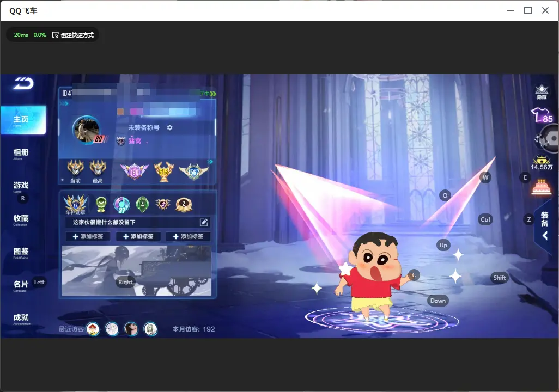This screenshot has width=559, height=392.
Task: Tap the Q key overlay
Action: pyautogui.click(x=445, y=195)
